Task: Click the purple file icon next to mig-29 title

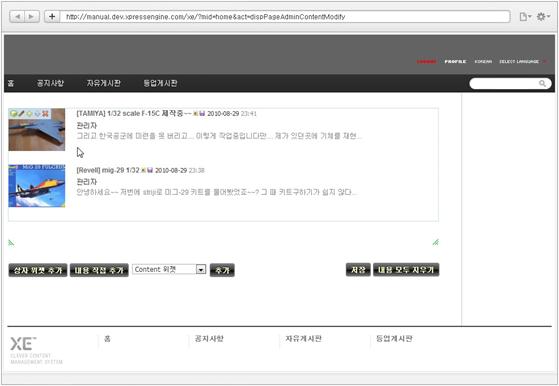Action: click(150, 170)
